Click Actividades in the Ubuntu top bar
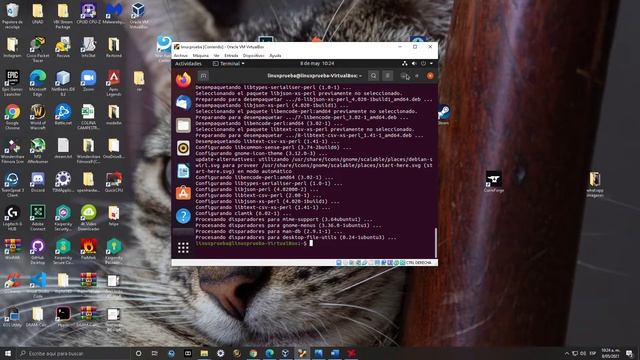The image size is (640, 360). (188, 64)
